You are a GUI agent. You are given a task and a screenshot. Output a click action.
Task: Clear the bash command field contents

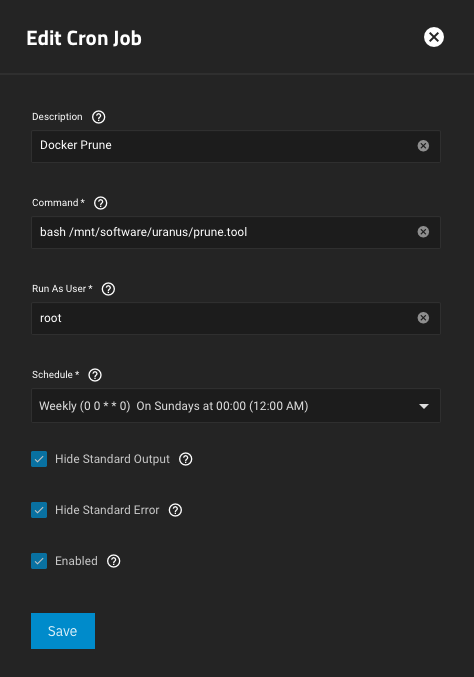(x=423, y=232)
